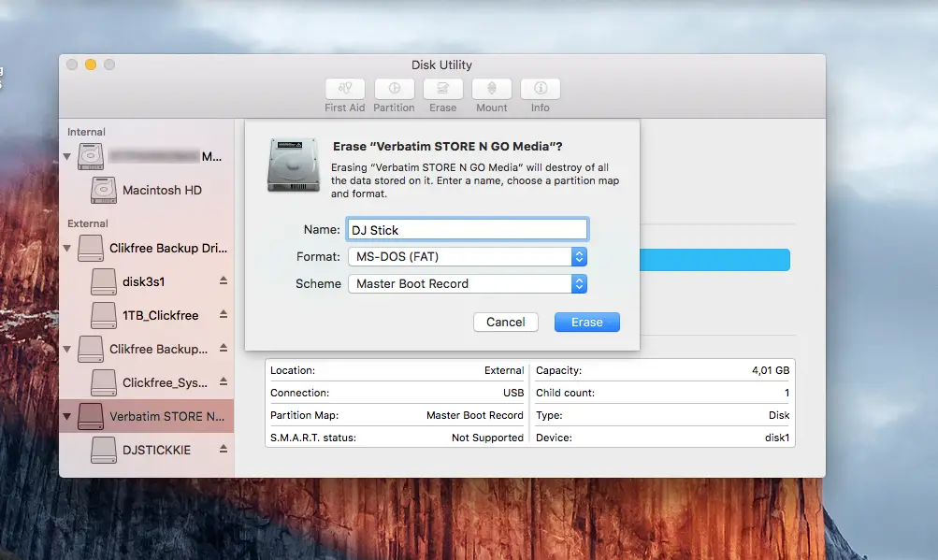Select the DJSTICKKIE volume

146,450
